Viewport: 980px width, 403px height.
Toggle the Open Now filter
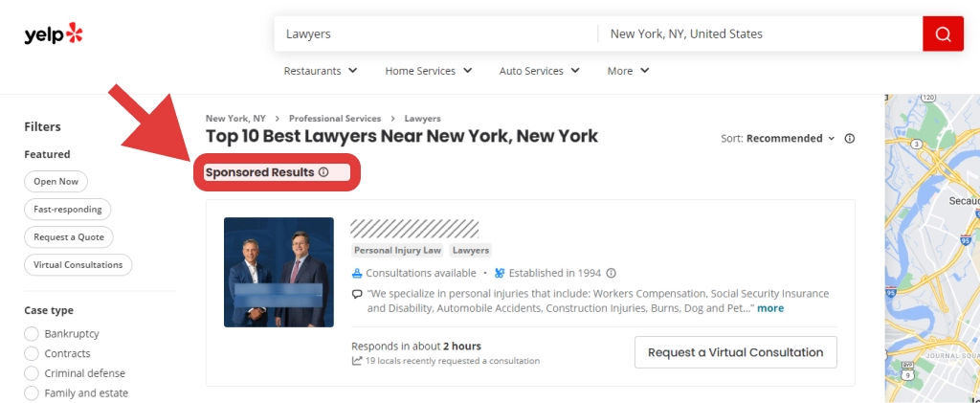(56, 182)
